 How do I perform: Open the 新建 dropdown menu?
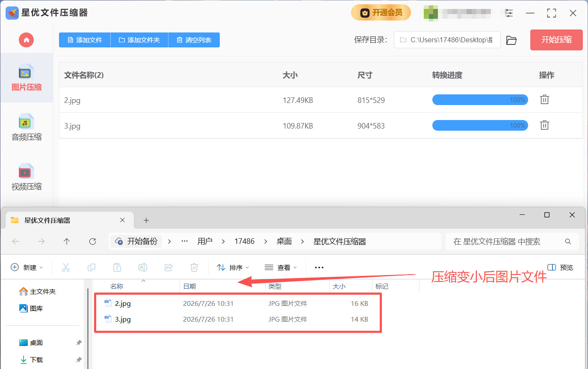27,267
